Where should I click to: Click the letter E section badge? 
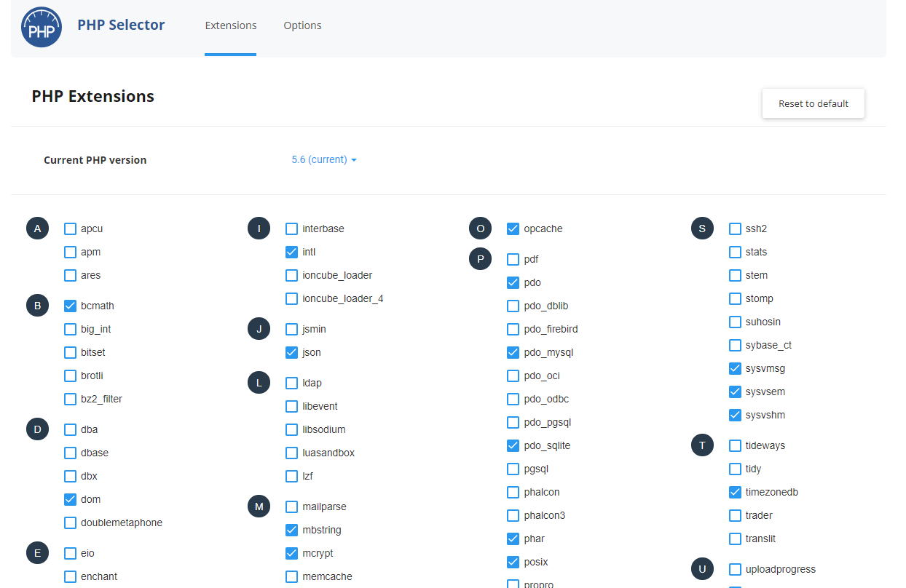[x=37, y=552]
